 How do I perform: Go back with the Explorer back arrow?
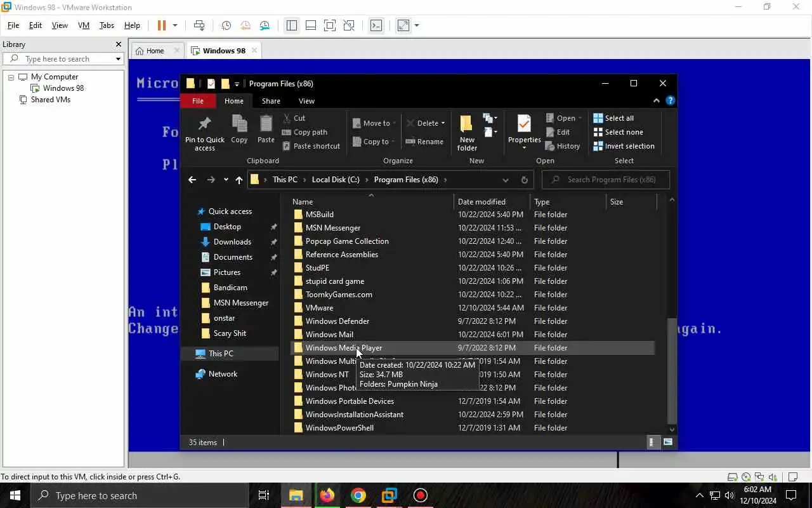click(192, 180)
